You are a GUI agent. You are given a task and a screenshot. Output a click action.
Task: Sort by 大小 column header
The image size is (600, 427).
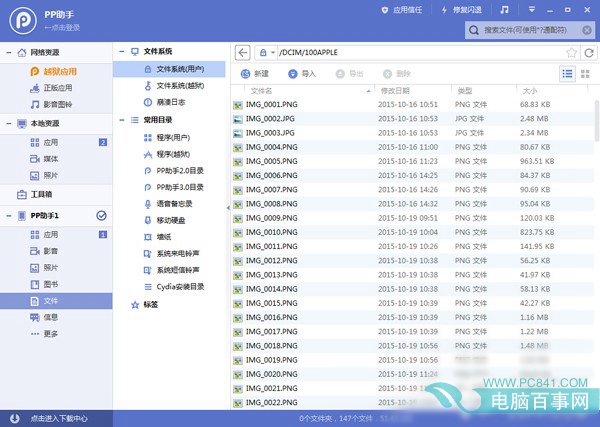(552, 91)
